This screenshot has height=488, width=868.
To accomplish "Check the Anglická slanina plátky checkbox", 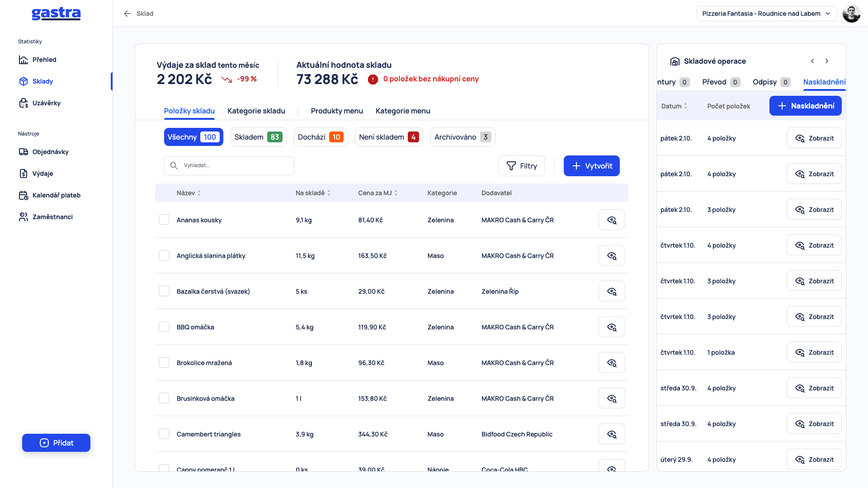I will (164, 255).
